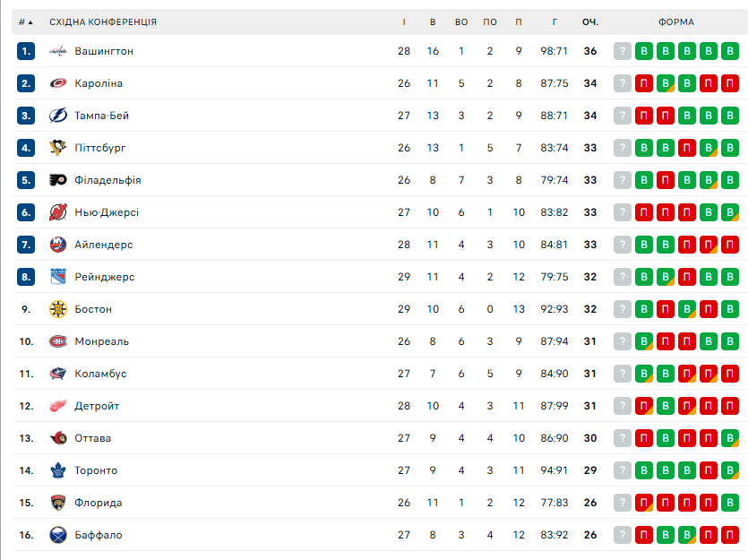The height and width of the screenshot is (560, 748).
Task: Click the СХІДНА КОНФЕРЕНЦІЯ header label
Action: click(103, 22)
